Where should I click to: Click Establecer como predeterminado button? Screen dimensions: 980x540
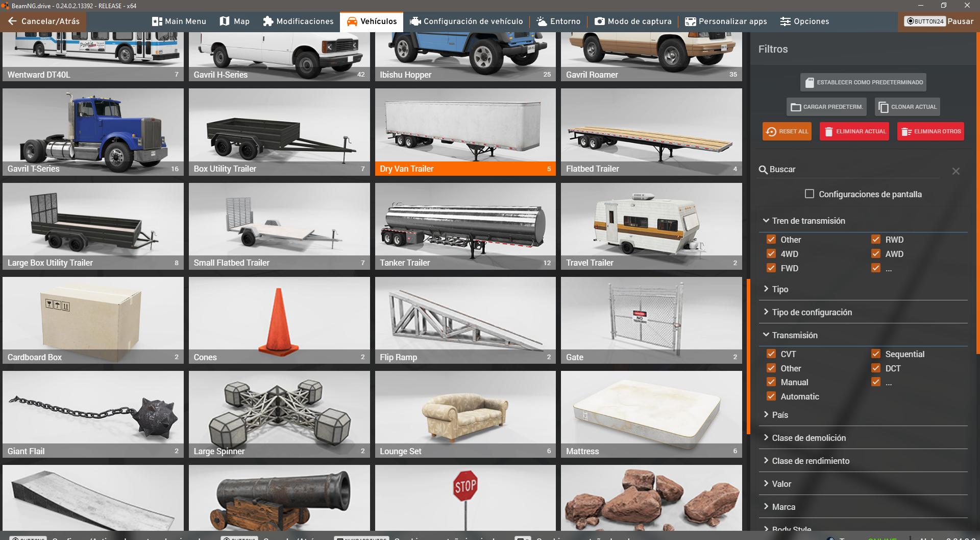pyautogui.click(x=864, y=82)
